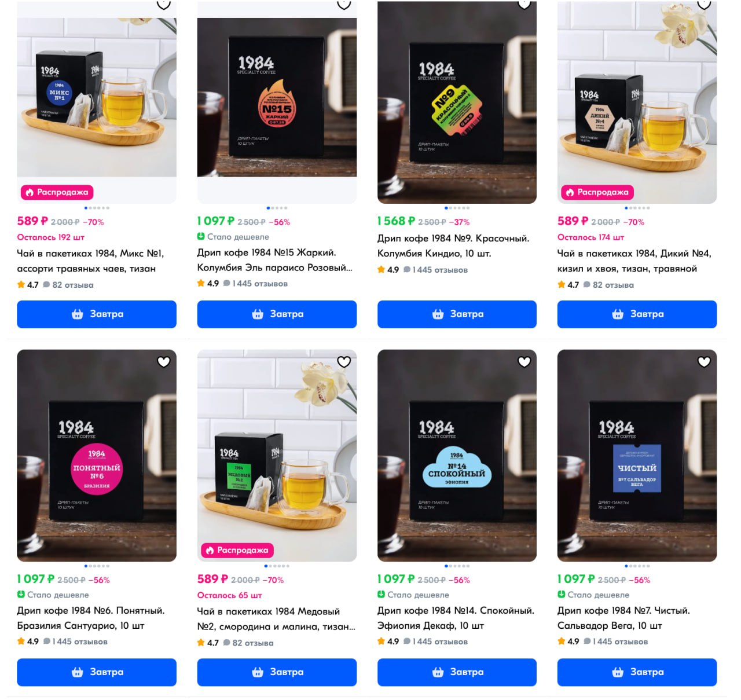Open 82 отзыва reviews for Микс №1 tea
Viewport: 741px width, 700px height.
click(68, 285)
